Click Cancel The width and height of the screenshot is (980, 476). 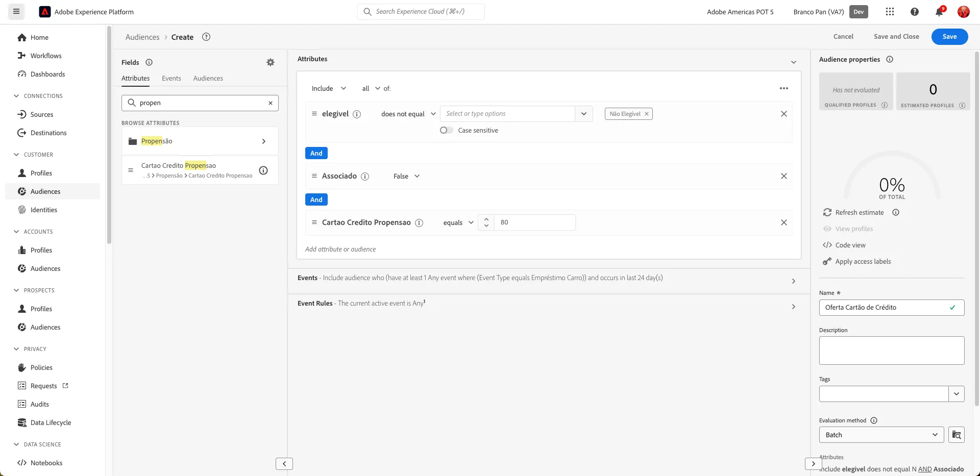point(843,37)
